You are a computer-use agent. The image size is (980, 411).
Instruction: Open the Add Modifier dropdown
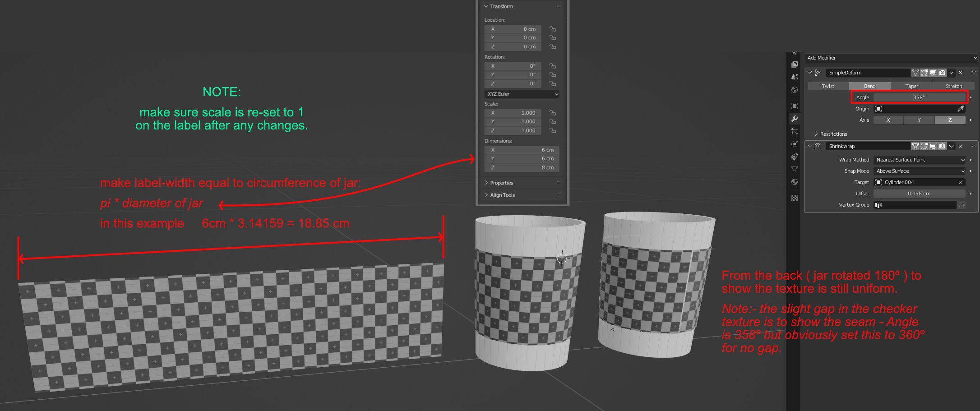[x=892, y=58]
